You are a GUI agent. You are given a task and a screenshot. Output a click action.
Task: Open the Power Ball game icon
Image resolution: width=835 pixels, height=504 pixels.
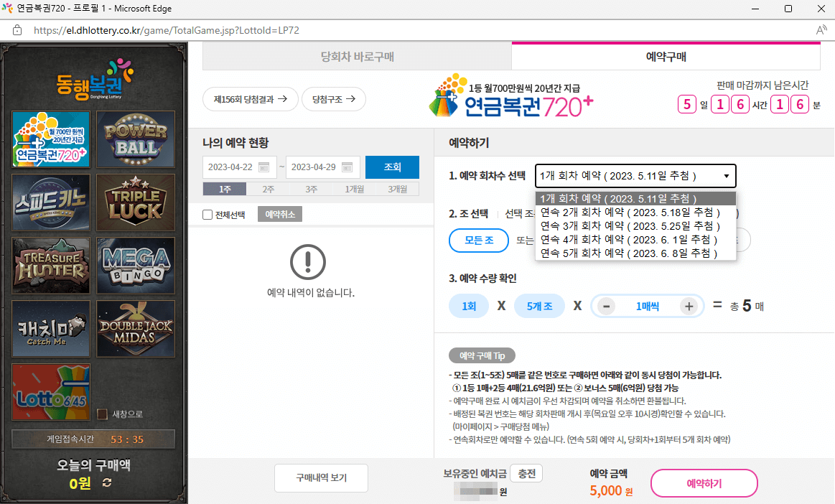click(x=136, y=139)
